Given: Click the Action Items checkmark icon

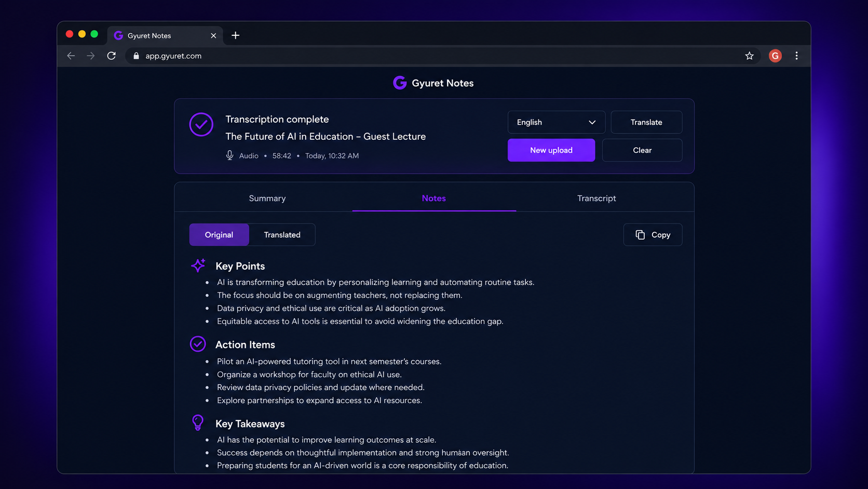Looking at the screenshot, I should (x=198, y=344).
